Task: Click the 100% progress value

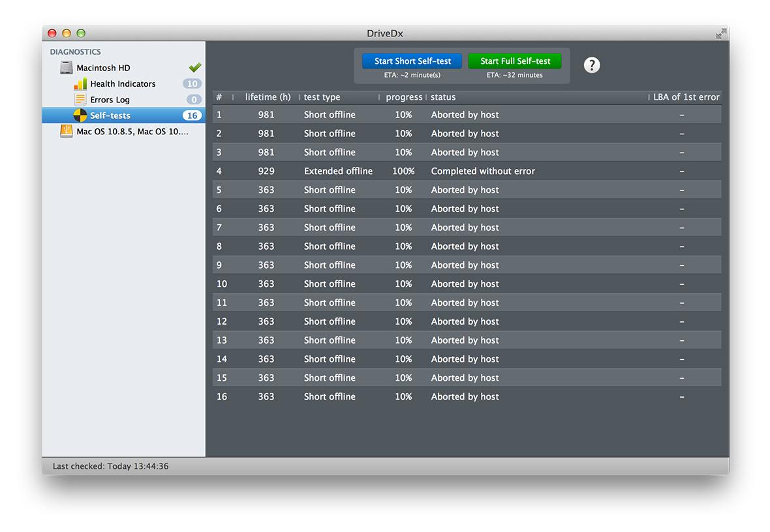Action: (x=403, y=171)
